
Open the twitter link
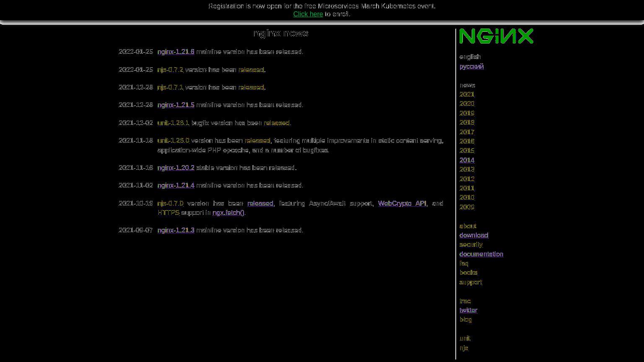pyautogui.click(x=468, y=310)
